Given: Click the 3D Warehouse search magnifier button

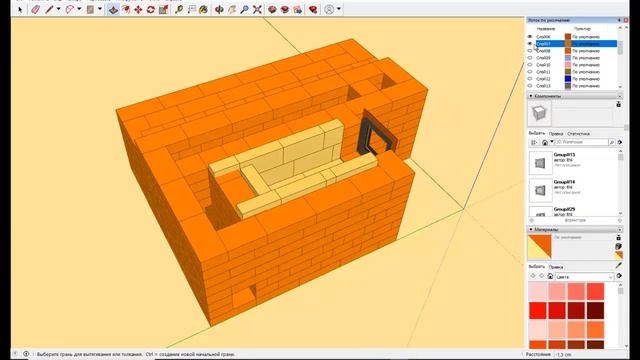Looking at the screenshot, I should click(612, 142).
